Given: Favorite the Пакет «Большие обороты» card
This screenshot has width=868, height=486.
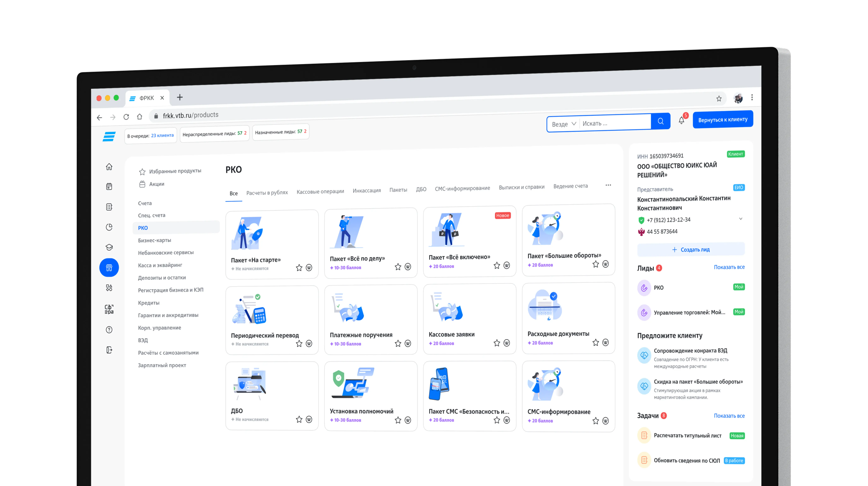Looking at the screenshot, I should [596, 264].
